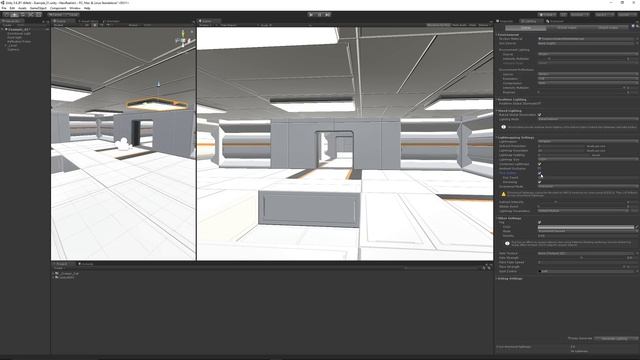The height and width of the screenshot is (360, 640).
Task: Select the Rotate tool in toolbar
Action: pyautogui.click(x=22, y=15)
